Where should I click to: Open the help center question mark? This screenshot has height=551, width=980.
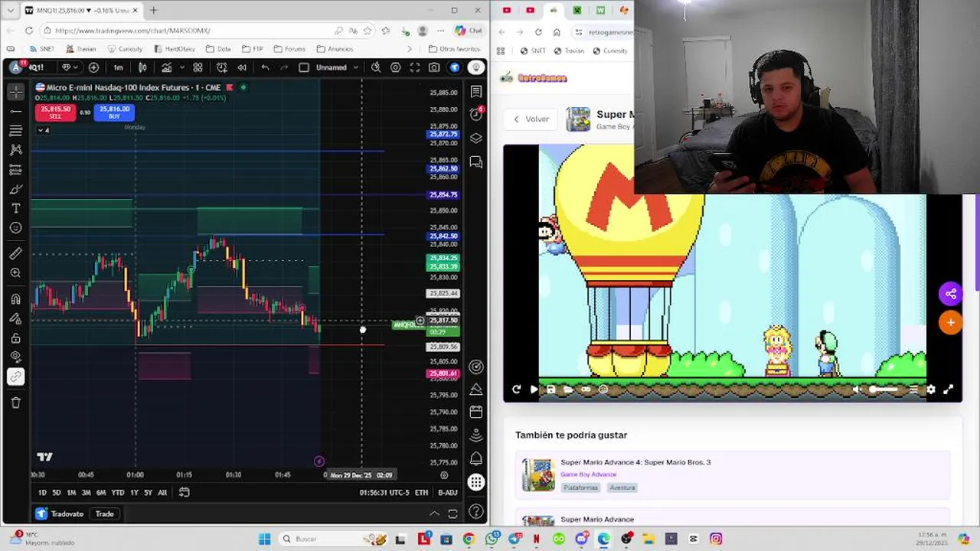click(x=476, y=510)
